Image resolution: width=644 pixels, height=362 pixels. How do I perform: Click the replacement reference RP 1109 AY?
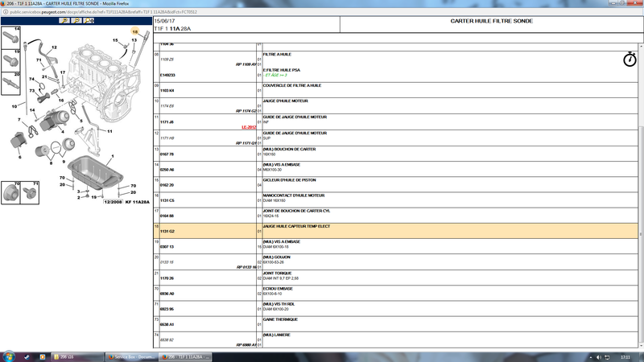[246, 64]
